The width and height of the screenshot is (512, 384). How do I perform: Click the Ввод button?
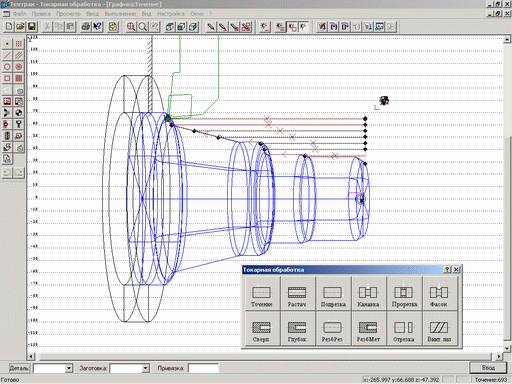pos(488,367)
